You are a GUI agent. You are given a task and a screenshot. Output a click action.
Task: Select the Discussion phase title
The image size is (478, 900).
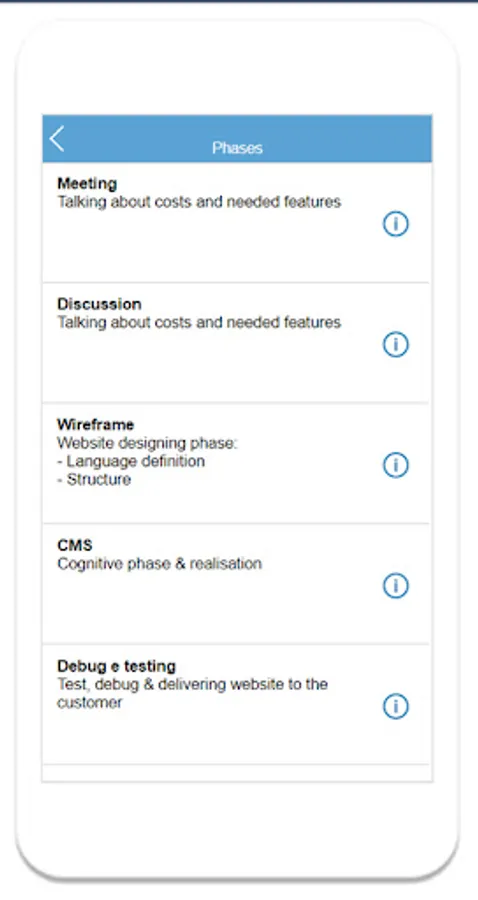pos(99,304)
